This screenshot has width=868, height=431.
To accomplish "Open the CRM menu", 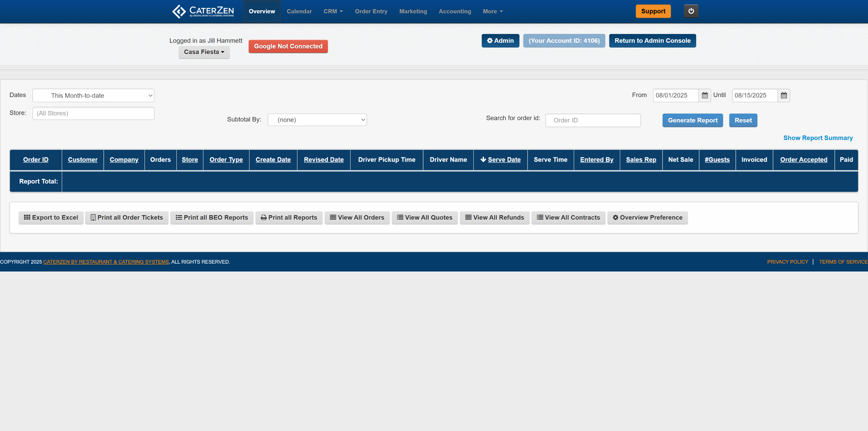I will (x=333, y=11).
